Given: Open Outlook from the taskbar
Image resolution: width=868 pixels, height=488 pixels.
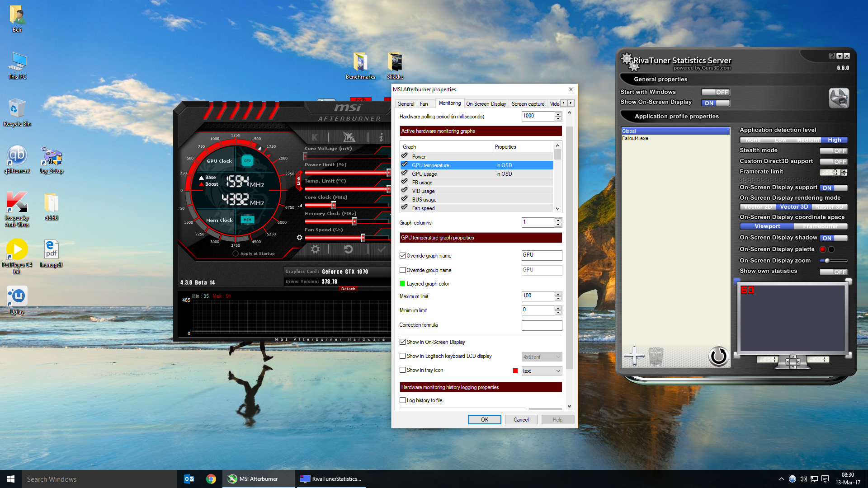Looking at the screenshot, I should [x=189, y=479].
